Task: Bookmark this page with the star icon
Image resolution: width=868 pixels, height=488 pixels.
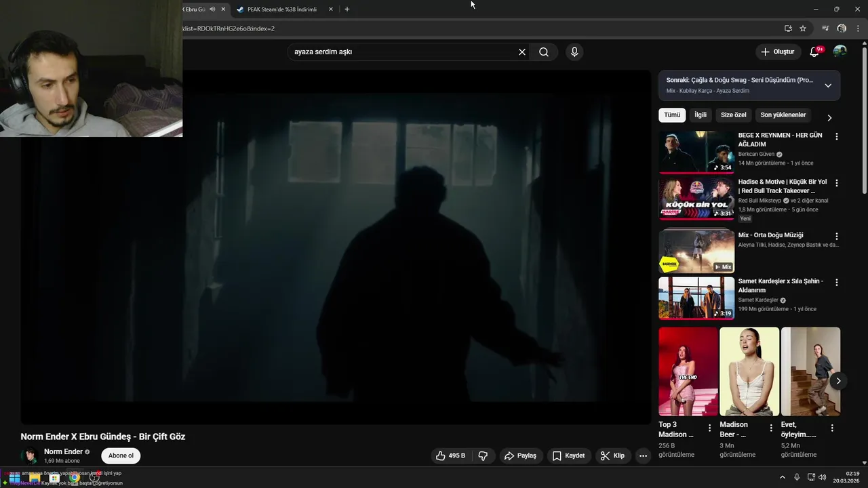Action: coord(803,28)
